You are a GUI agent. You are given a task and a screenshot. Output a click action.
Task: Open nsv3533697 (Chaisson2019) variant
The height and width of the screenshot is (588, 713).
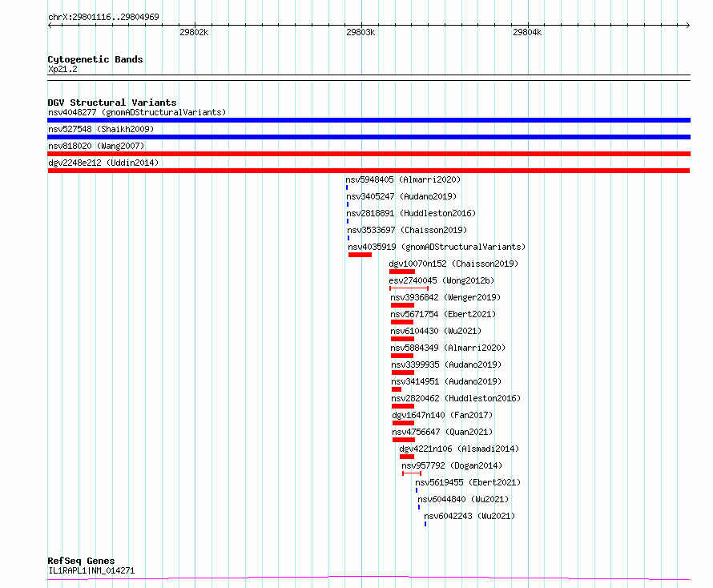tap(407, 230)
